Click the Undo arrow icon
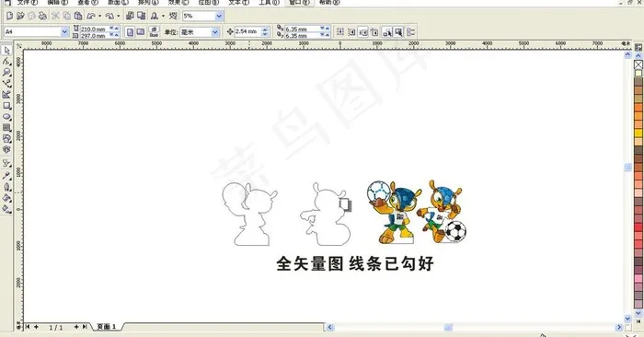This screenshot has height=337, width=644. (91, 16)
